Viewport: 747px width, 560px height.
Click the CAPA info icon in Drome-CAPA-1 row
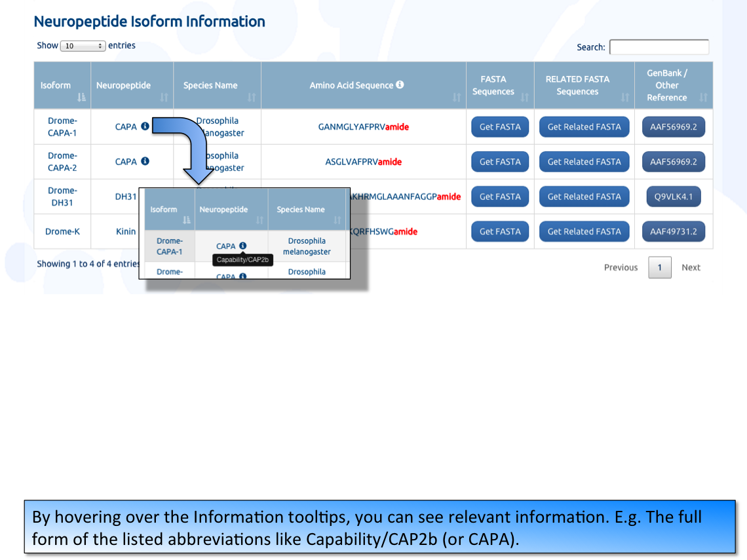pos(145,126)
